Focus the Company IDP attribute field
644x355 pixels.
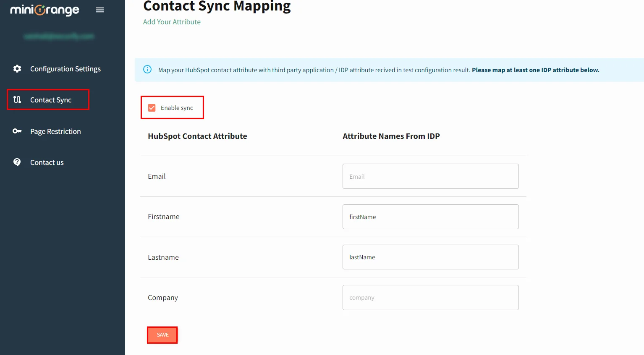[430, 298]
